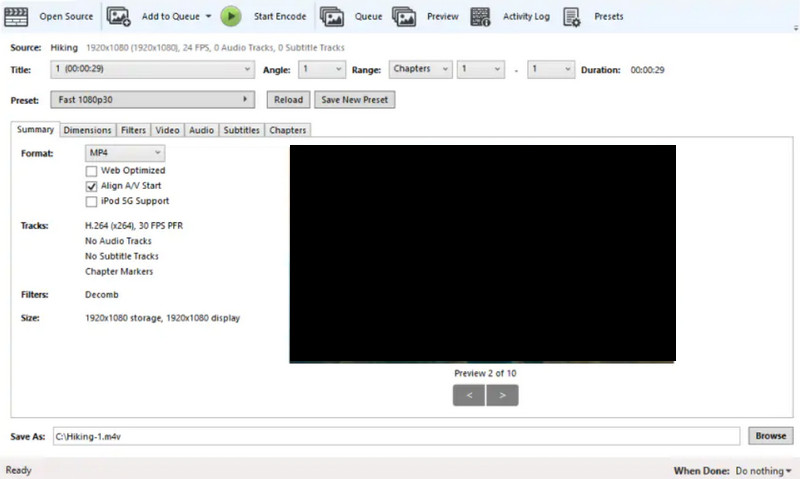Open the Queue via its toolbar icon

pos(333,16)
